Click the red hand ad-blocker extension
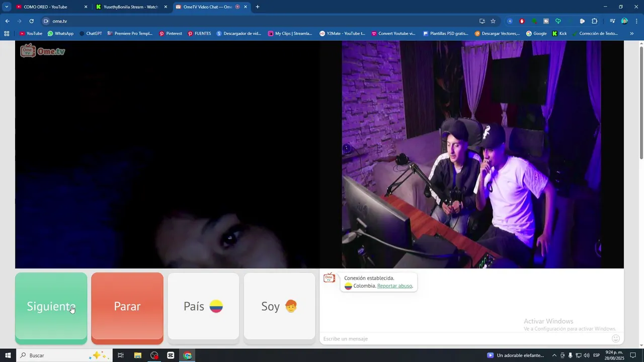 click(x=522, y=21)
